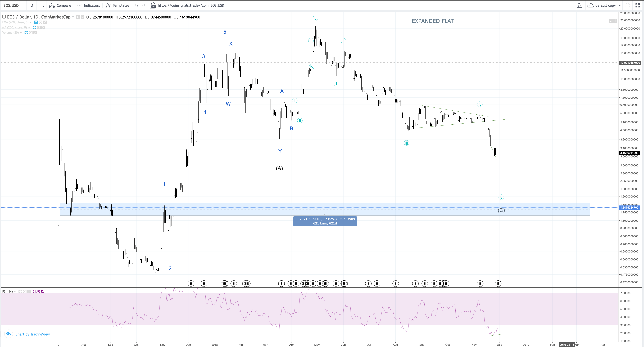Select the EXPANDED FLAT text label
Image resolution: width=644 pixels, height=347 pixels.
tap(433, 21)
